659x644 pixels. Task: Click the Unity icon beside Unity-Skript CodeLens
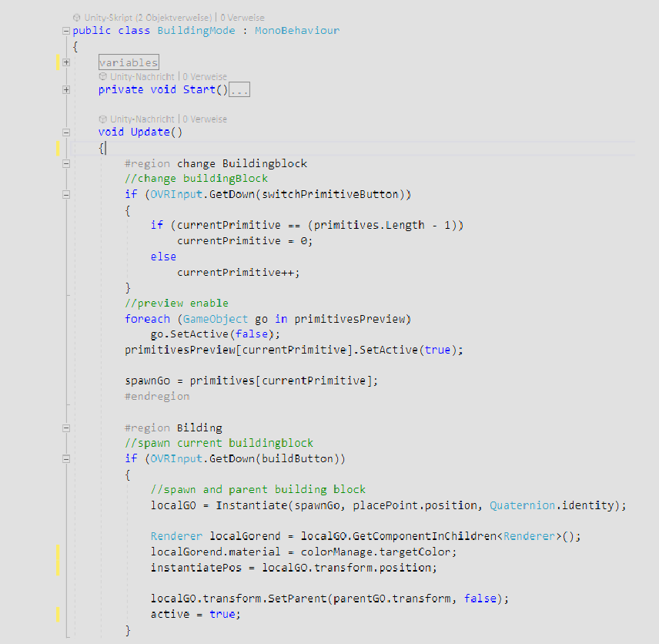77,17
